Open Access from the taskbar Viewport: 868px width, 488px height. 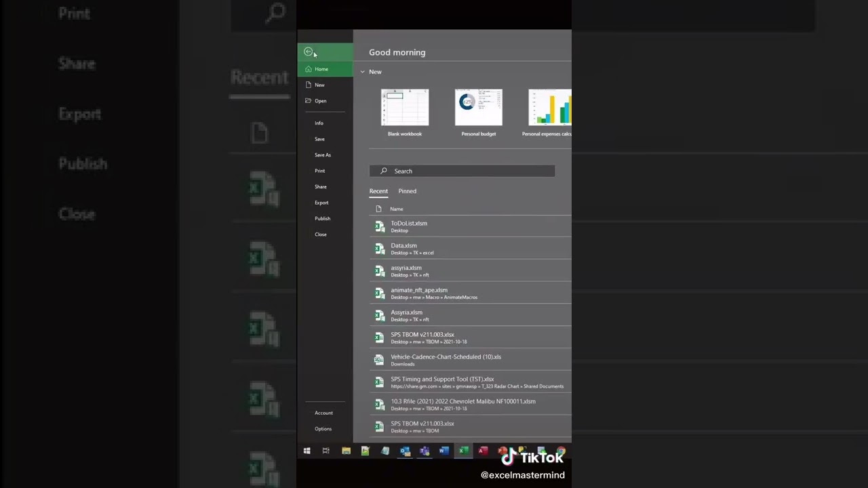(483, 451)
